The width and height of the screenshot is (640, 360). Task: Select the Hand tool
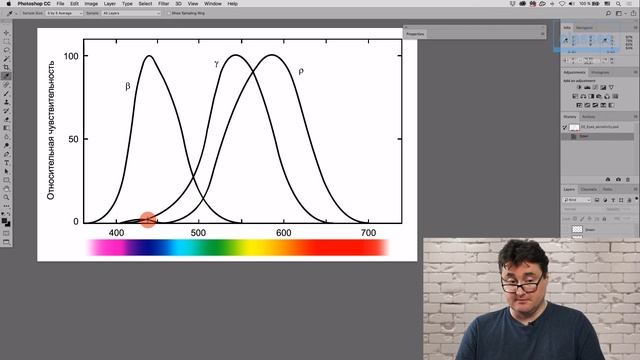[6, 189]
